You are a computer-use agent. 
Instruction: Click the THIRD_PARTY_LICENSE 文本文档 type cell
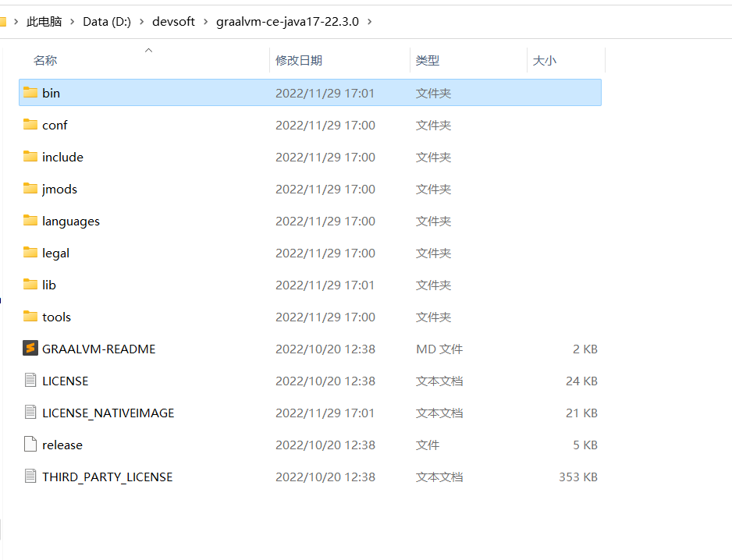point(439,477)
